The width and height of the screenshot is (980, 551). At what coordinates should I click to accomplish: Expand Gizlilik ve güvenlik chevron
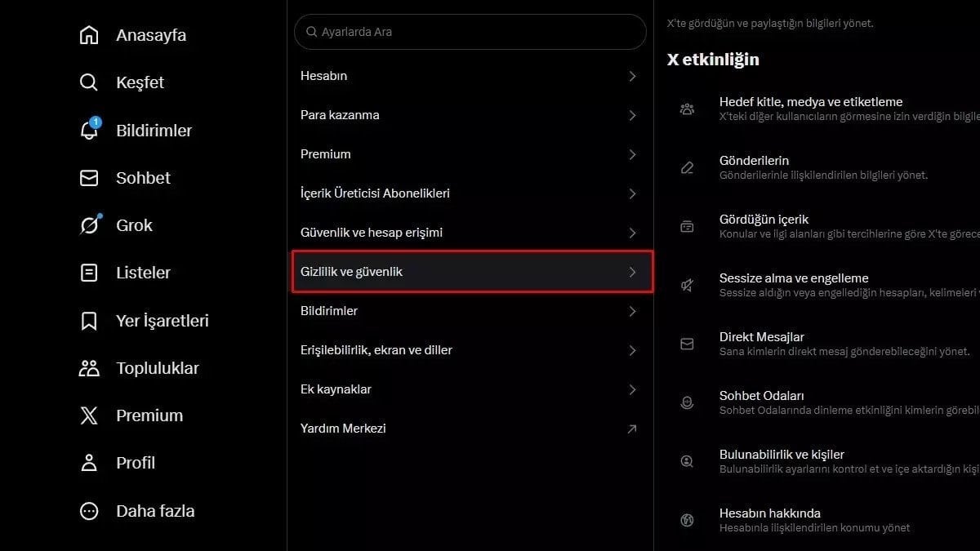pyautogui.click(x=632, y=272)
